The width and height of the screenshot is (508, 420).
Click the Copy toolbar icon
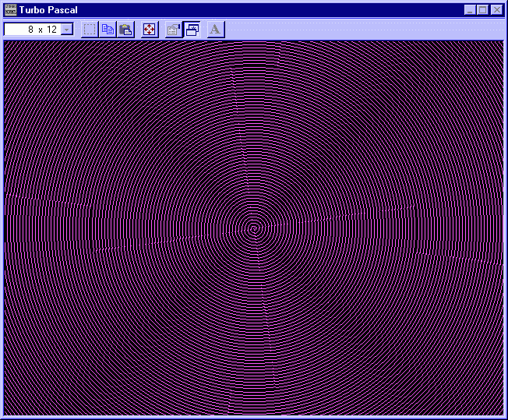108,30
